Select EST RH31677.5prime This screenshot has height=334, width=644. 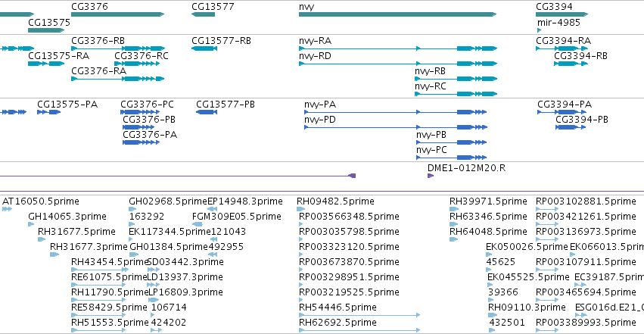point(76,232)
